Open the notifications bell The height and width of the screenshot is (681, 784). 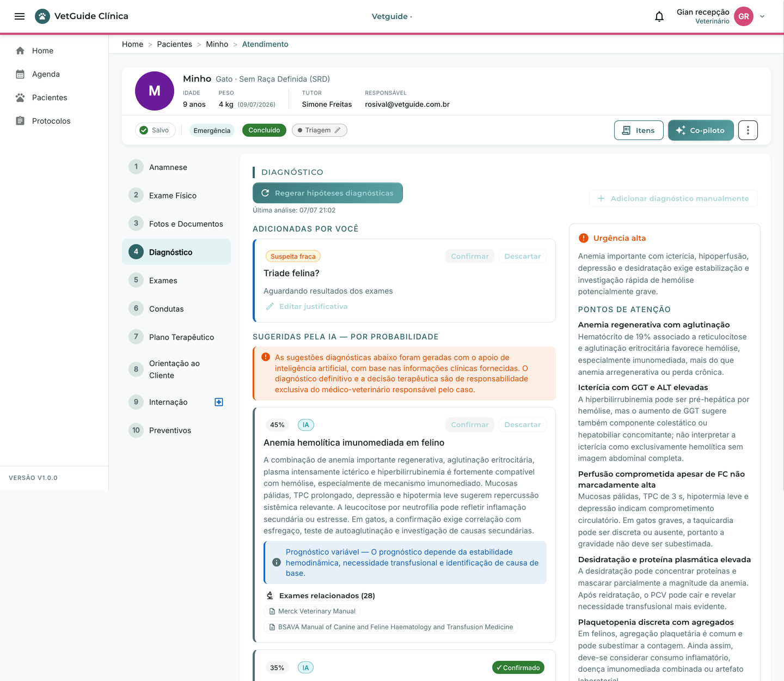[659, 16]
